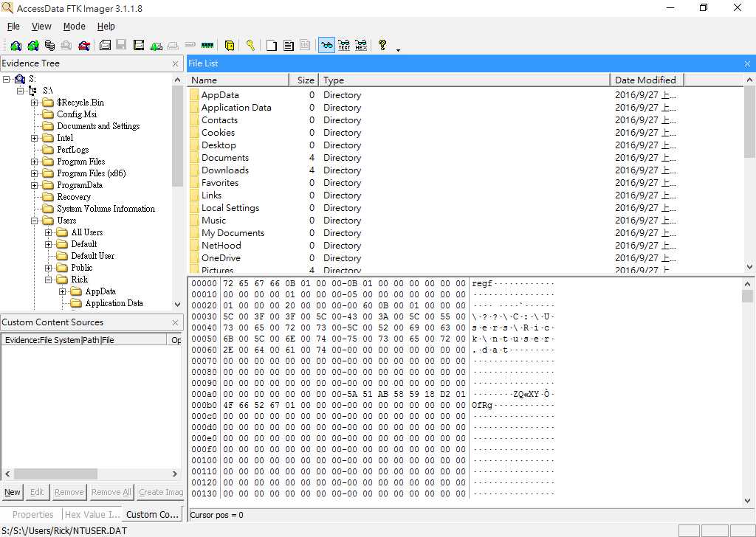
Task: Close the File List panel
Action: pyautogui.click(x=747, y=63)
